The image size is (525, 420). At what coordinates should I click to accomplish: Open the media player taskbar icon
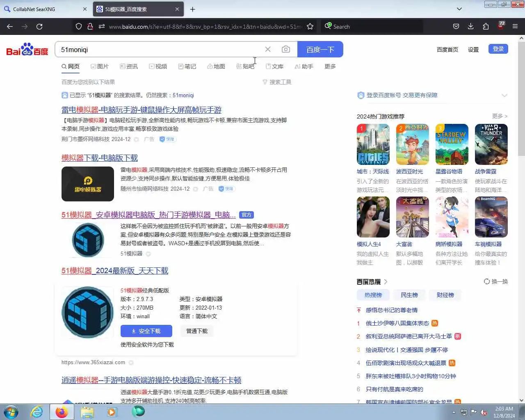(112, 412)
